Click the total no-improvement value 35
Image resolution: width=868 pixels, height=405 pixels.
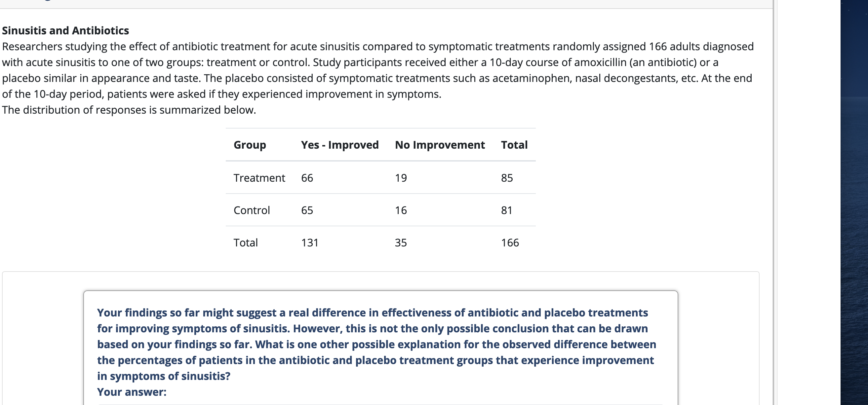pyautogui.click(x=401, y=242)
